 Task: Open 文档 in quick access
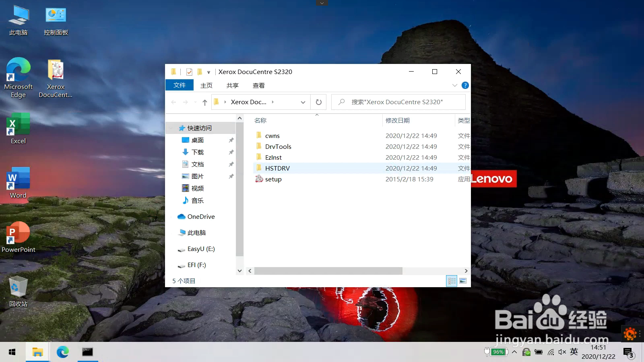198,164
